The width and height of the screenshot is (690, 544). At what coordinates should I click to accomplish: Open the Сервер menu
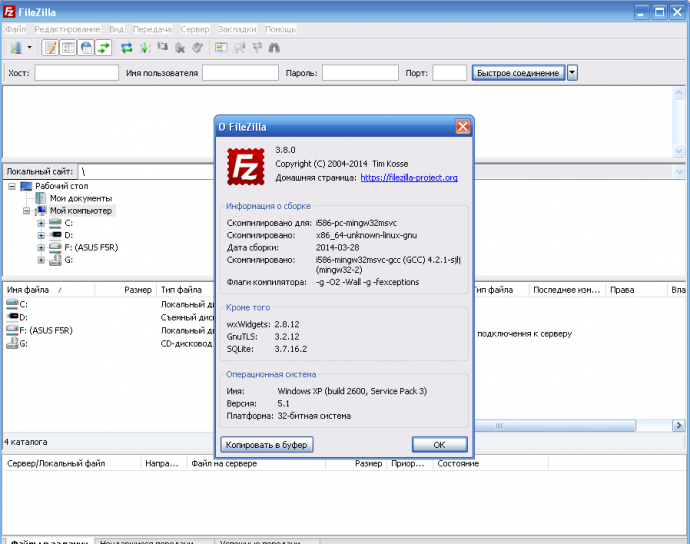195,29
